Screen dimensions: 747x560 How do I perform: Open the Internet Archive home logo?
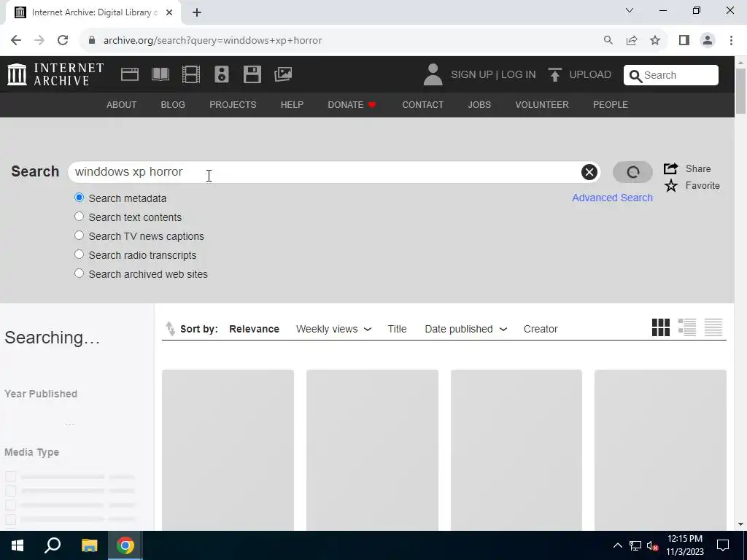[x=55, y=74]
